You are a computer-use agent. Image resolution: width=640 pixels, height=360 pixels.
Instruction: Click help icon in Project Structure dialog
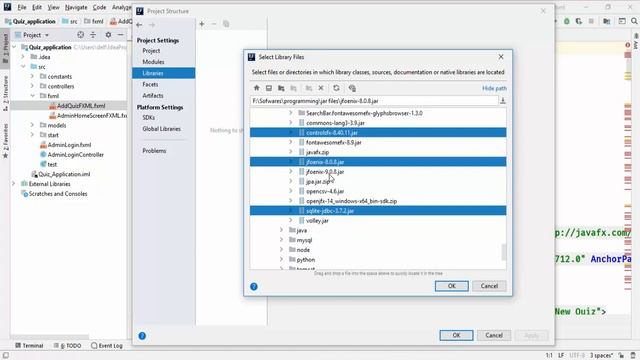[142, 336]
